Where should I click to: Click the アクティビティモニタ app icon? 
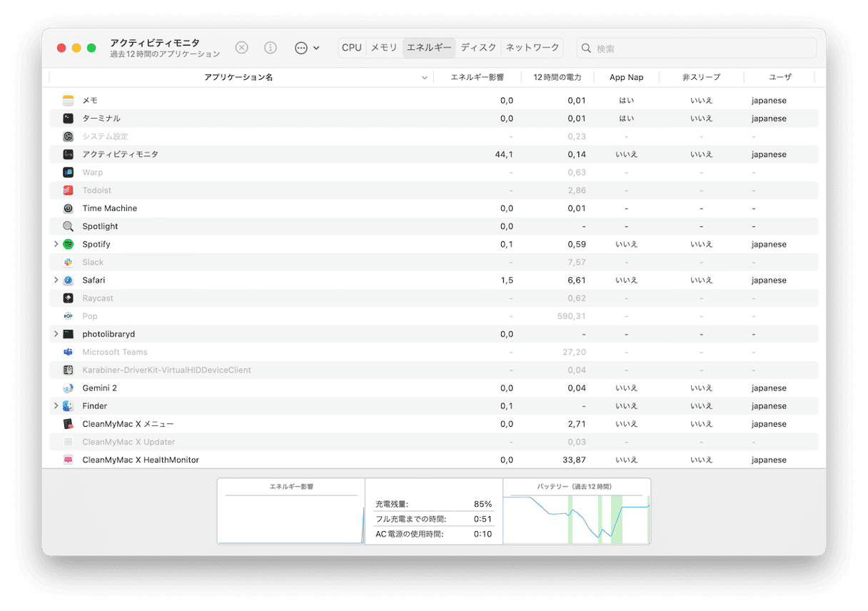click(x=68, y=154)
